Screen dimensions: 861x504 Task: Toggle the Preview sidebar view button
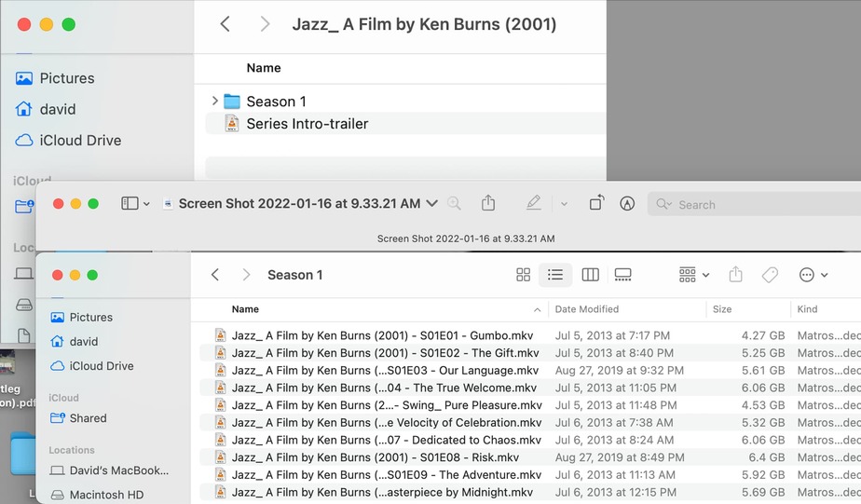130,204
